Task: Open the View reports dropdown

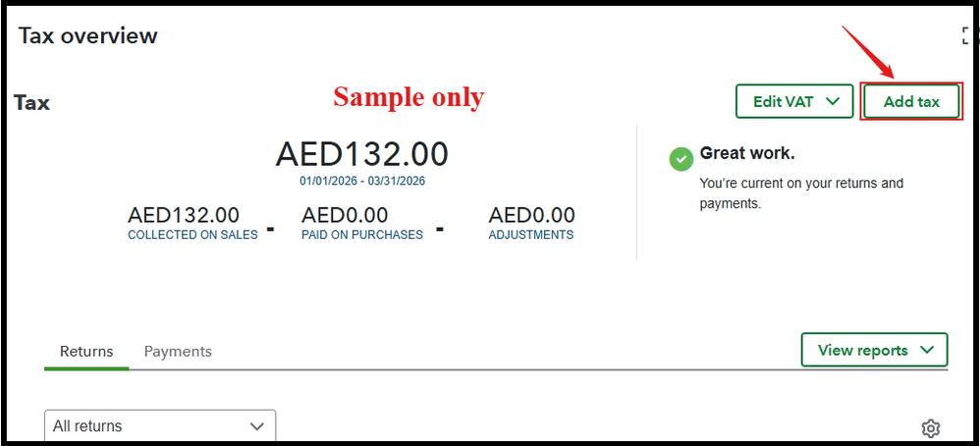Action: pos(874,350)
